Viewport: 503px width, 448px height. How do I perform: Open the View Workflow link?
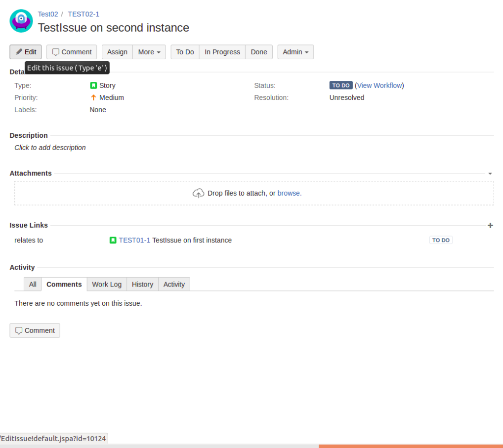[379, 85]
